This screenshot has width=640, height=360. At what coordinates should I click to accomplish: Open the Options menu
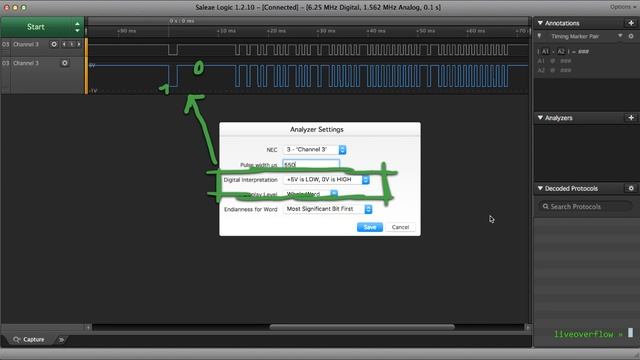pos(623,7)
